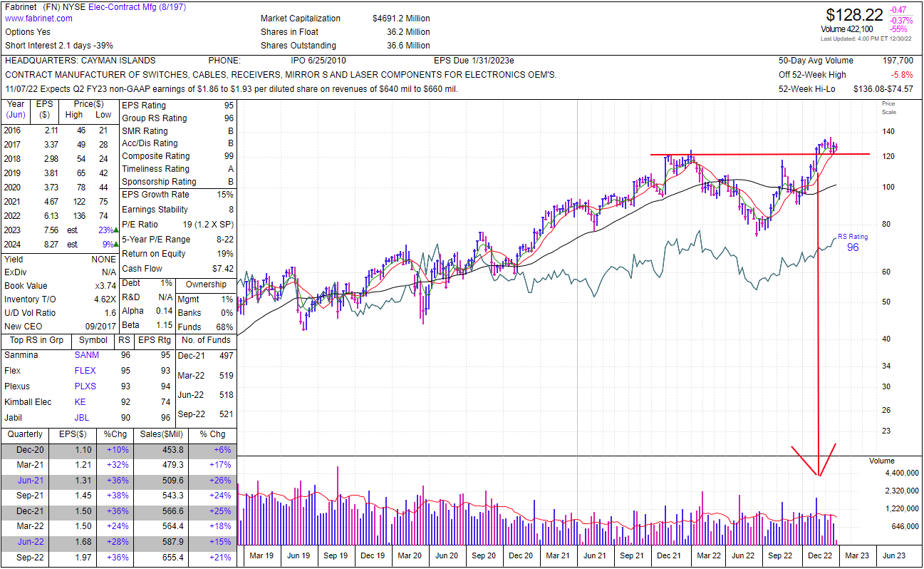Click the green triangle beside 2024's 9% estimate
This screenshot has height=569, width=924.
click(x=115, y=244)
